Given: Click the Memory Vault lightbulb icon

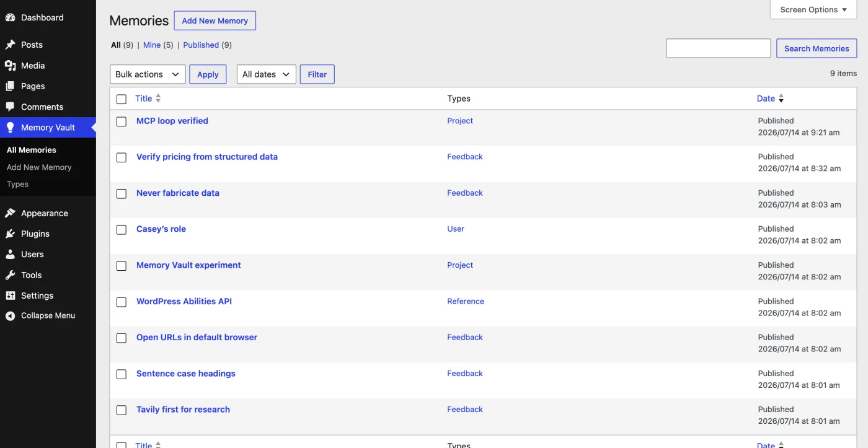Looking at the screenshot, I should [10, 127].
